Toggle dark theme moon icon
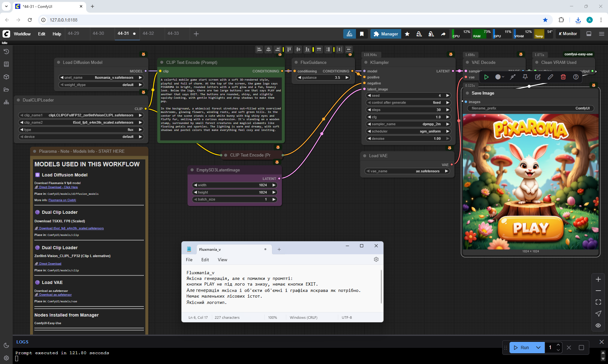The height and width of the screenshot is (364, 608). pyautogui.click(x=6, y=345)
